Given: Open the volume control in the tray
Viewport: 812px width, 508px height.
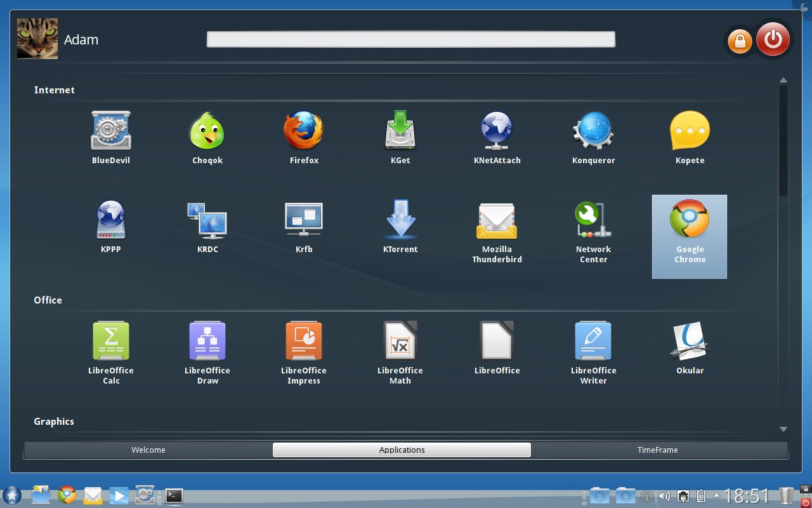Looking at the screenshot, I should (664, 496).
